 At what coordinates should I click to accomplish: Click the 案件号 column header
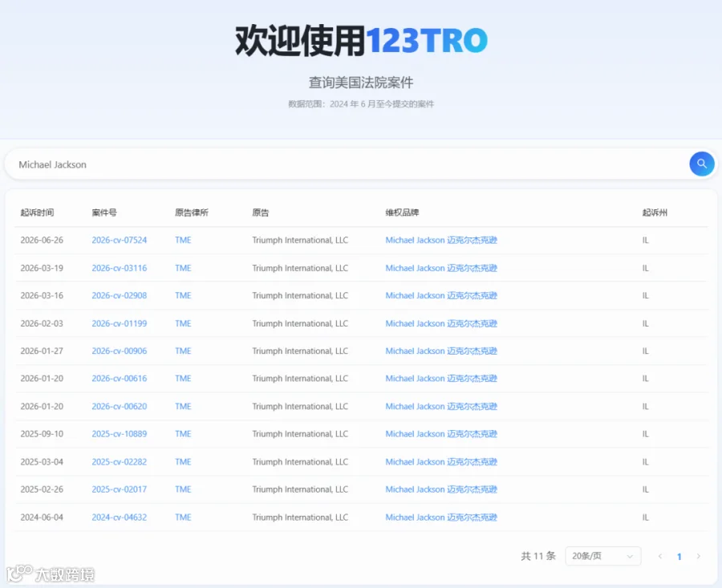(104, 213)
